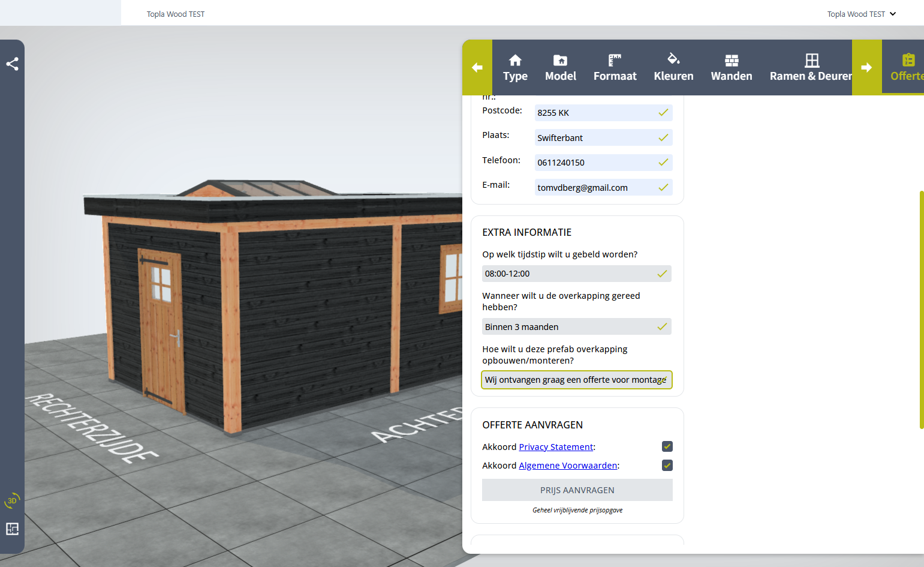Image resolution: width=924 pixels, height=567 pixels.
Task: Toggle the 3D view rotation icon
Action: (12, 500)
